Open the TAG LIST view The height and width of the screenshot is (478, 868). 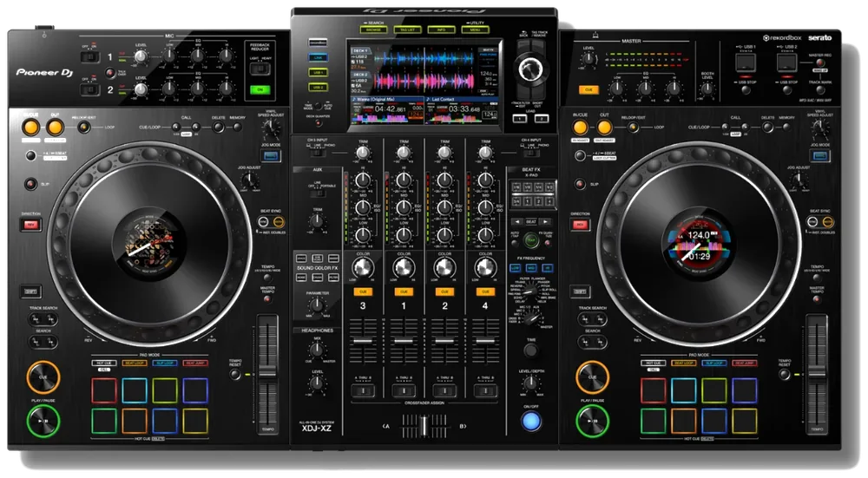pyautogui.click(x=407, y=29)
